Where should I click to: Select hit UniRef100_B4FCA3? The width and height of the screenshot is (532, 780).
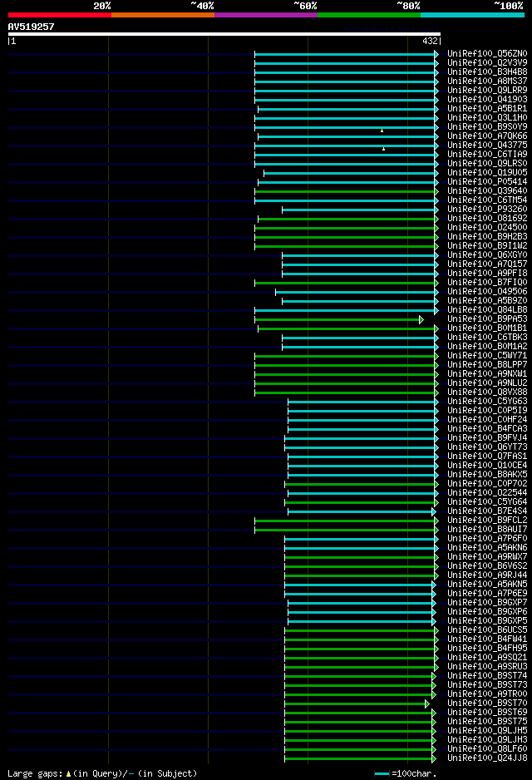(x=487, y=429)
